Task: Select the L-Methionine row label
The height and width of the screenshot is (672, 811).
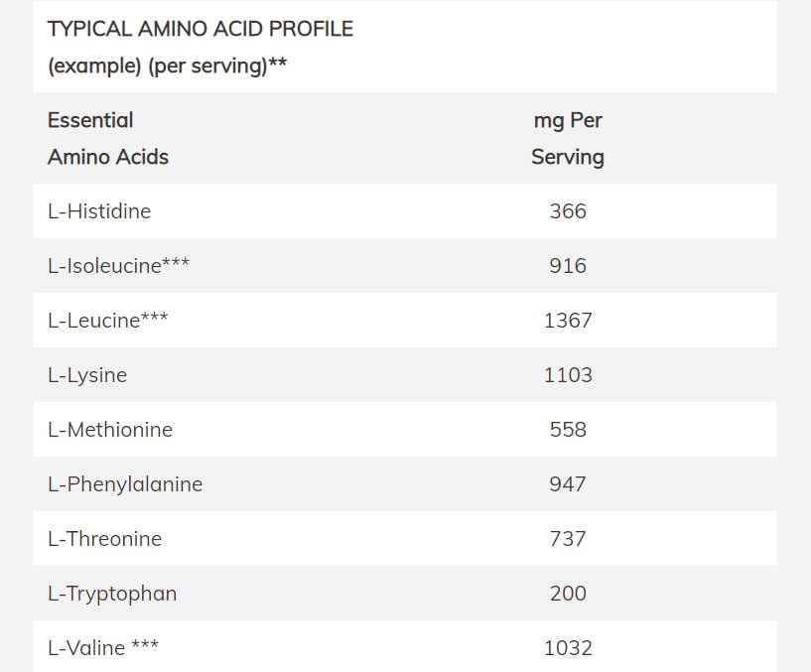Action: pos(110,430)
